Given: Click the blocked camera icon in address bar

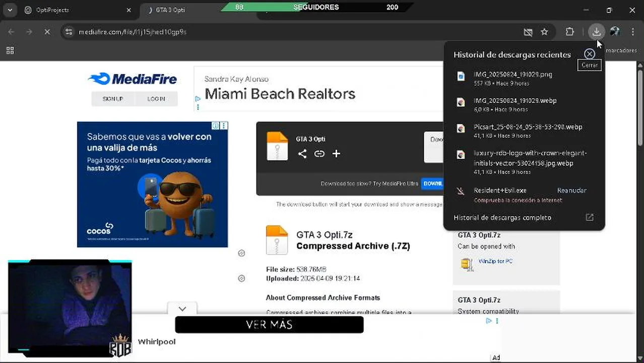Looking at the screenshot, I should [x=528, y=32].
